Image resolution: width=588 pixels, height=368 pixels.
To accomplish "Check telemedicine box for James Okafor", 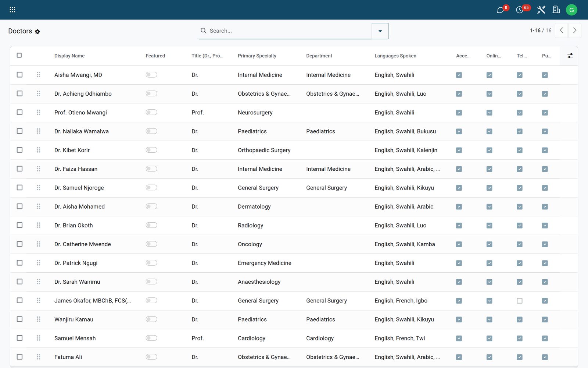I will click(520, 301).
